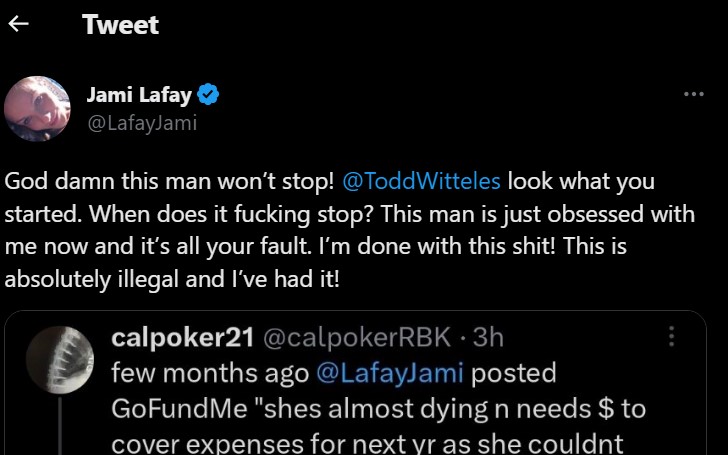Click @LafayJami mention in the quoted tweet
Viewport: 728px width, 455px height.
[x=390, y=373]
